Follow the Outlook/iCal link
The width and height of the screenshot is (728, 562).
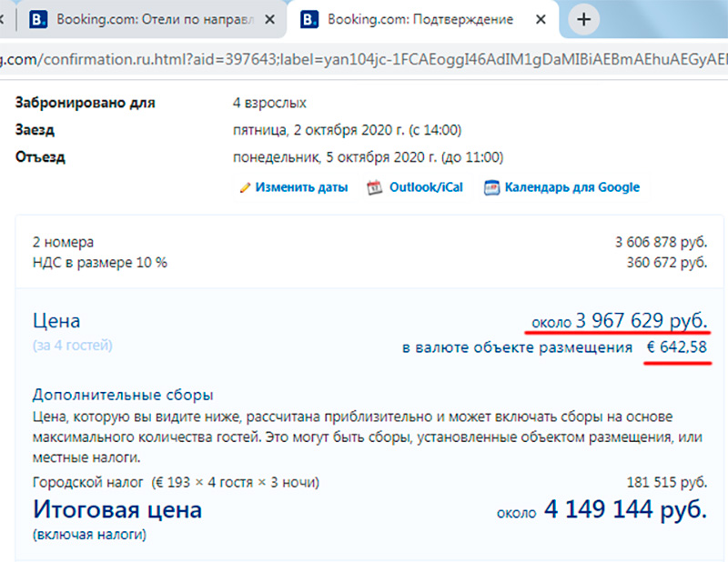coord(426,188)
